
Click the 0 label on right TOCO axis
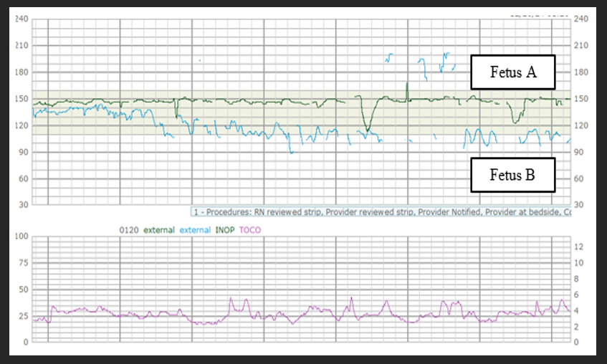(x=576, y=342)
